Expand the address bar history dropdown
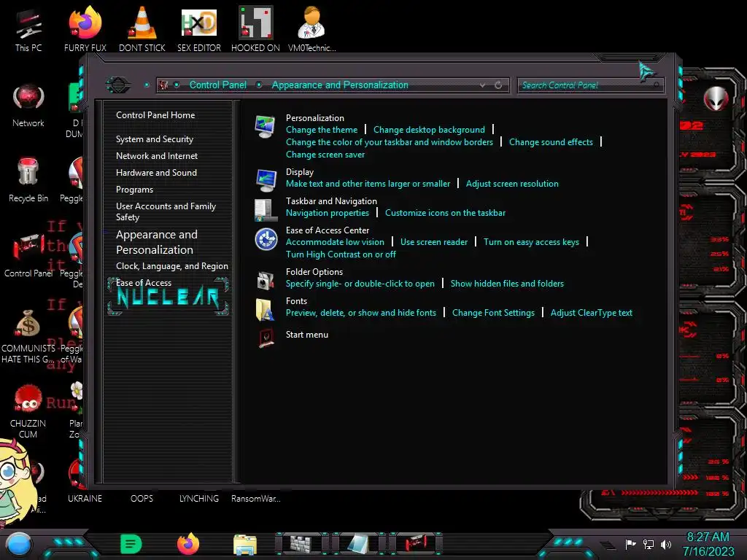This screenshot has width=747, height=560. pyautogui.click(x=483, y=85)
